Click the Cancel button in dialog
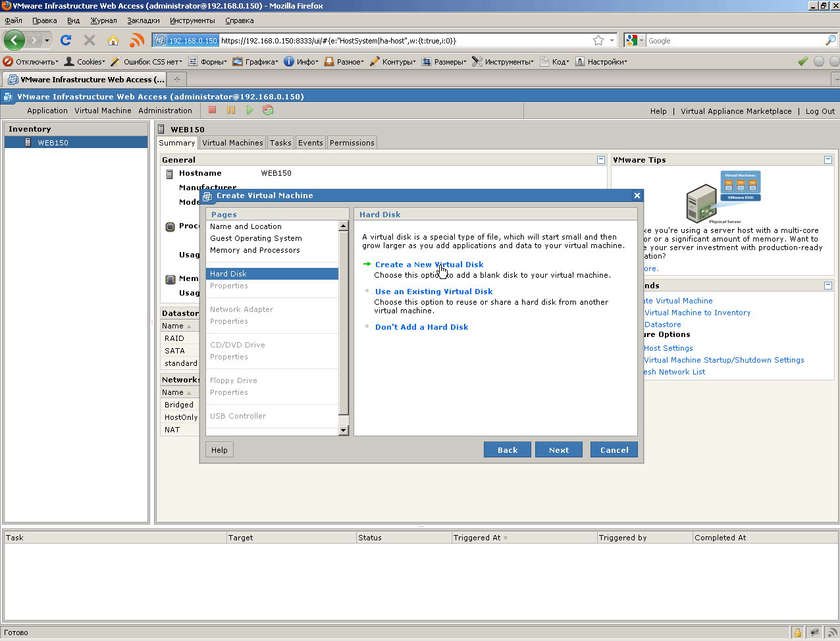Viewport: 840px width, 641px height. (614, 449)
